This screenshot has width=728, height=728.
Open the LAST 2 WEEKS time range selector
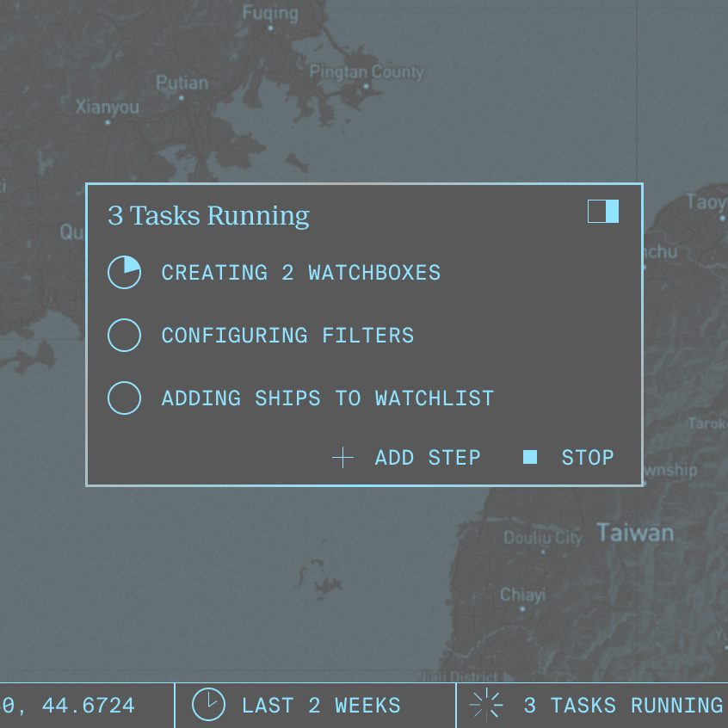pos(320,704)
